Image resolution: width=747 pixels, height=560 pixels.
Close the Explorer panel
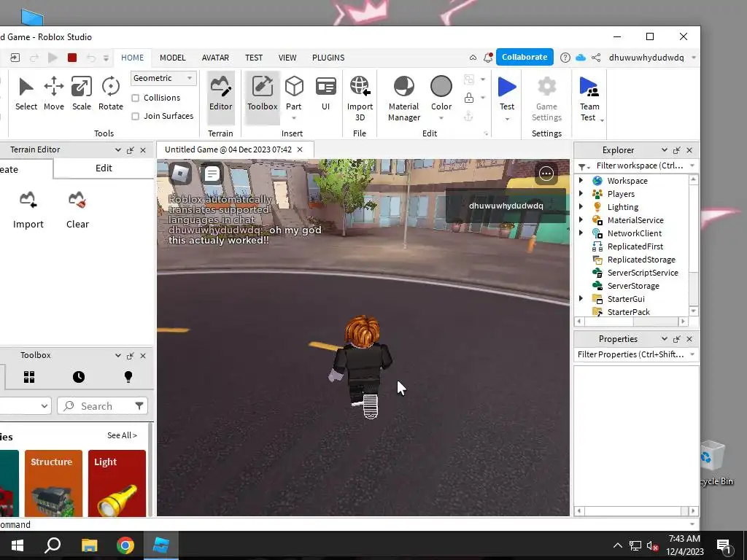[x=689, y=150]
